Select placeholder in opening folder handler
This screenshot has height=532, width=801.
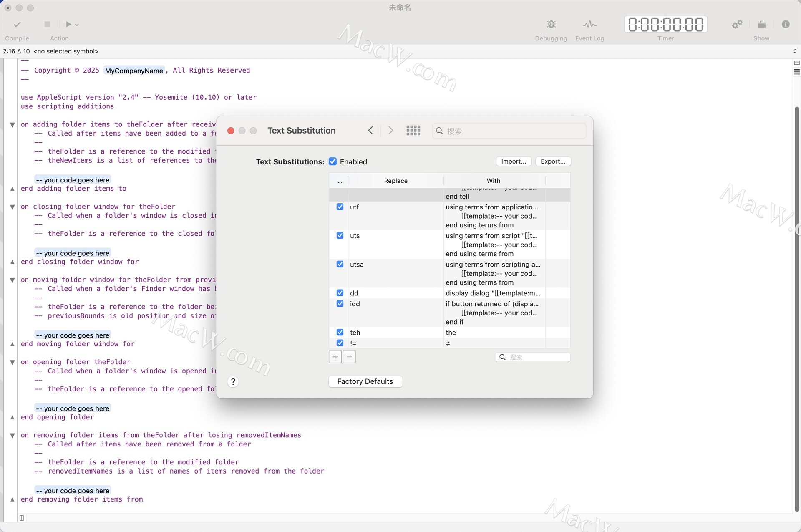coord(73,408)
